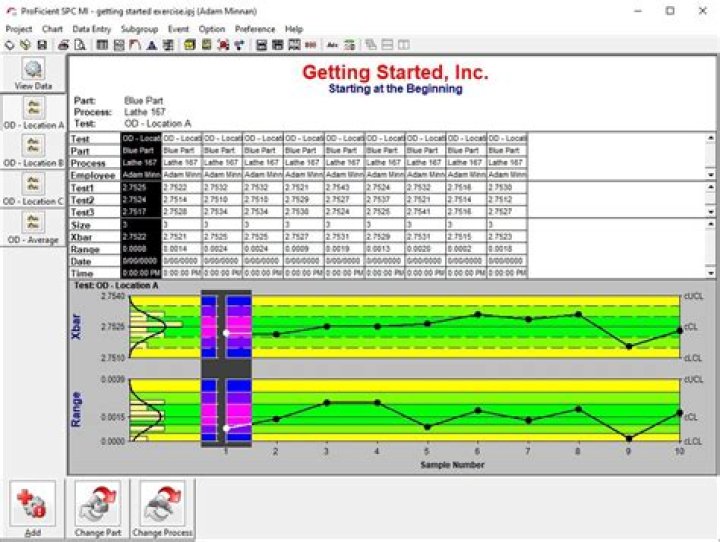Open the Help menu
Image resolution: width=720 pixels, height=542 pixels.
[x=294, y=29]
